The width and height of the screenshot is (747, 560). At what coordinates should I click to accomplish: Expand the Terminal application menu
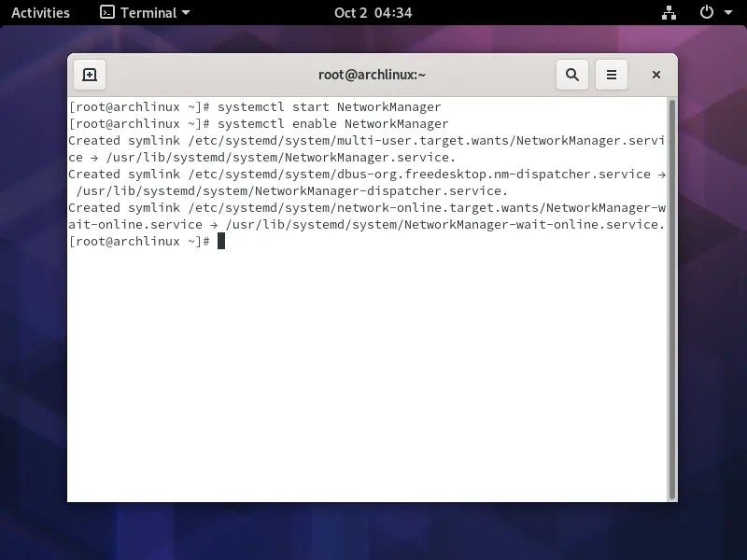click(145, 13)
